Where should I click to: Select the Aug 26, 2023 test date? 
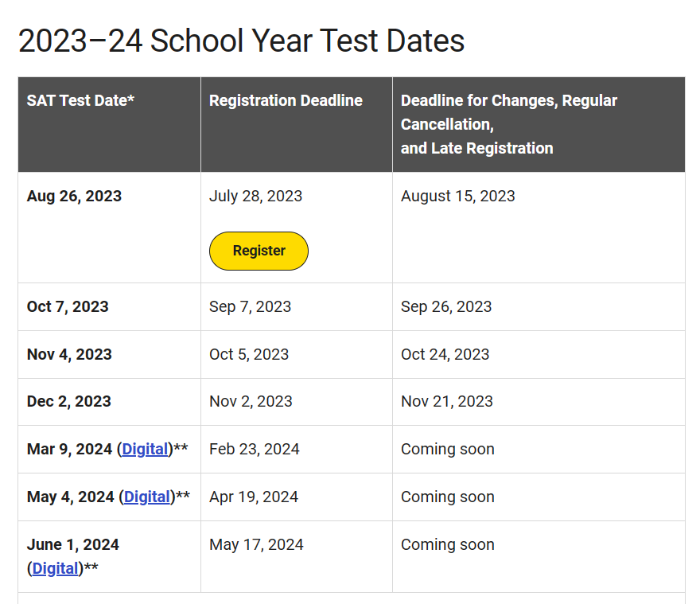point(74,196)
